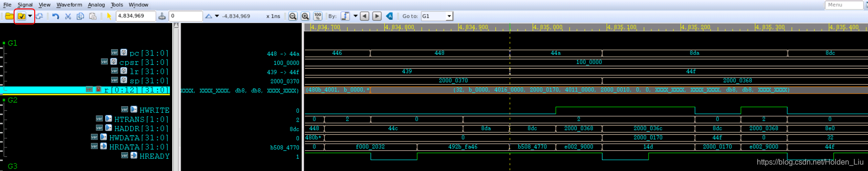Click the 100% zoom all icon
Screen dimensions: 868x171
[318, 16]
